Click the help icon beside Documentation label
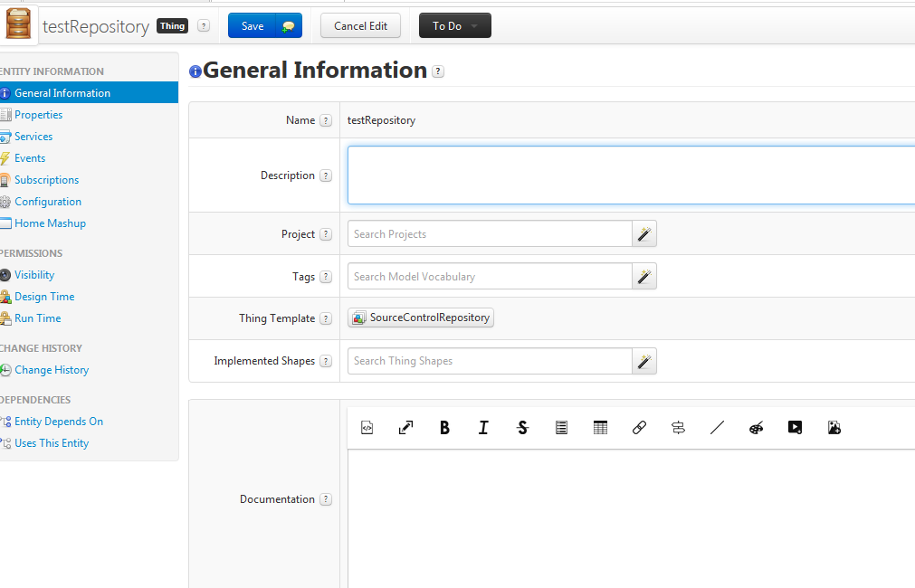The height and width of the screenshot is (588, 915). 326,499
